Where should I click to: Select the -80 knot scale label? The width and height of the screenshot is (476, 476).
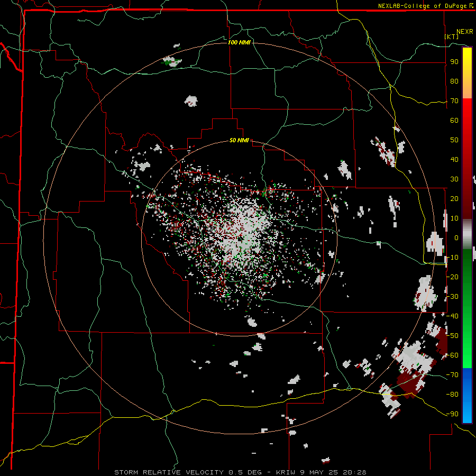453,395
